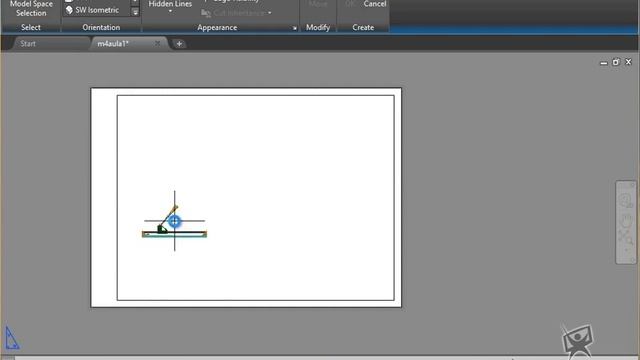The width and height of the screenshot is (640, 360).
Task: Open the steering wheel on navigation bar
Action: pyautogui.click(x=625, y=200)
